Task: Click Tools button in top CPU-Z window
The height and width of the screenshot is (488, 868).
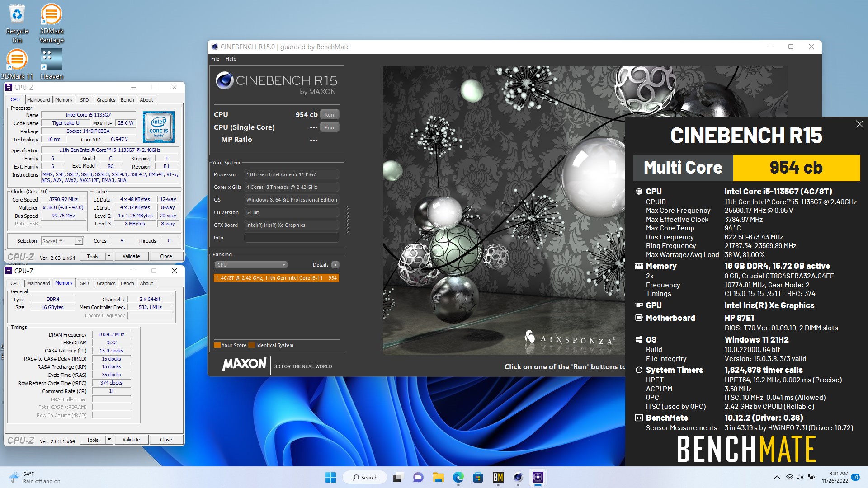Action: click(93, 256)
